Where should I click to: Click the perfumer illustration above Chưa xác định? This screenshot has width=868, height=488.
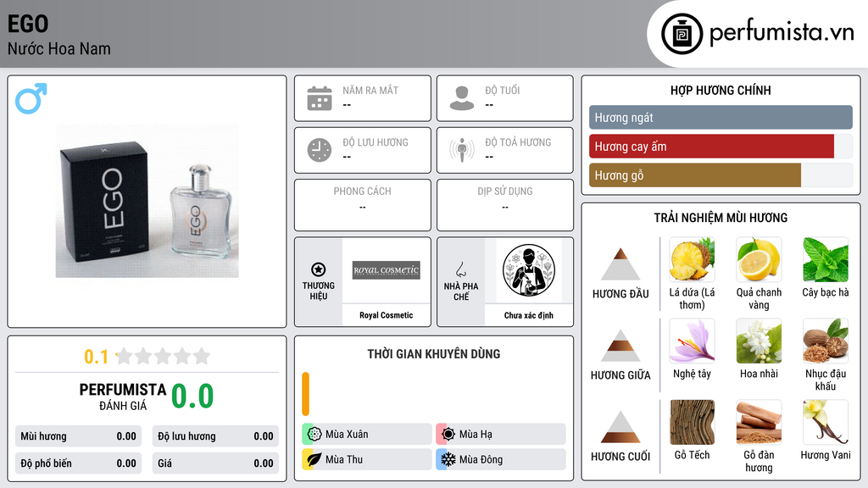pyautogui.click(x=529, y=270)
